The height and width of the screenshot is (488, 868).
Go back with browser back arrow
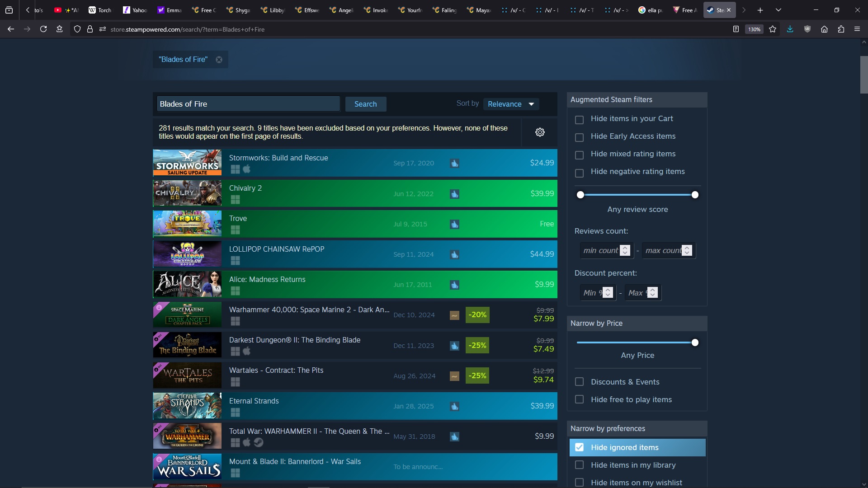[11, 29]
